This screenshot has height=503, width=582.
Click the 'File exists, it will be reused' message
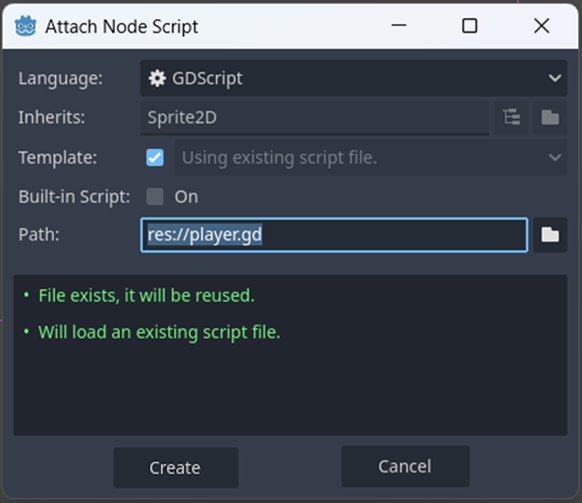pos(147,296)
